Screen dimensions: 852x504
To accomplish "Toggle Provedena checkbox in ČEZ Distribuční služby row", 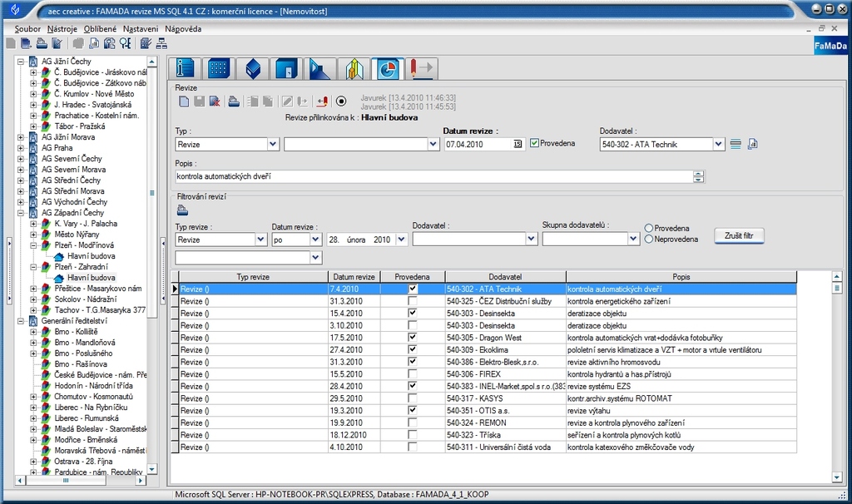I will [413, 301].
